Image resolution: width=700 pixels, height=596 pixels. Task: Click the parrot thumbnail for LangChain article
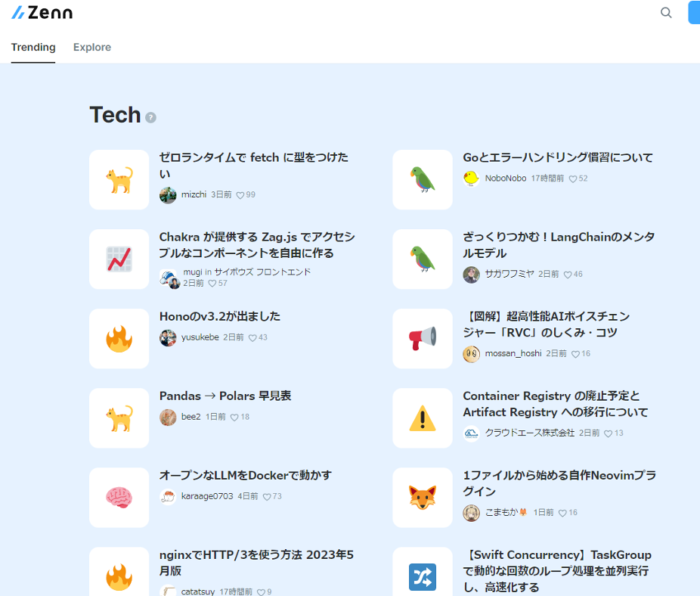pos(423,259)
